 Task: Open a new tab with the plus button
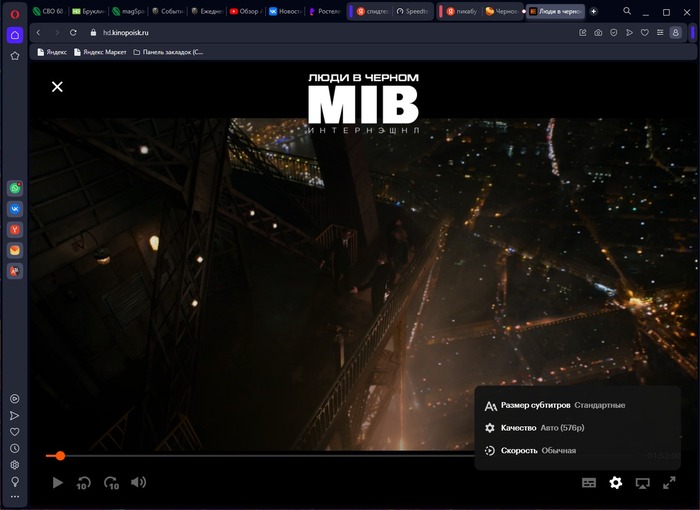(594, 12)
